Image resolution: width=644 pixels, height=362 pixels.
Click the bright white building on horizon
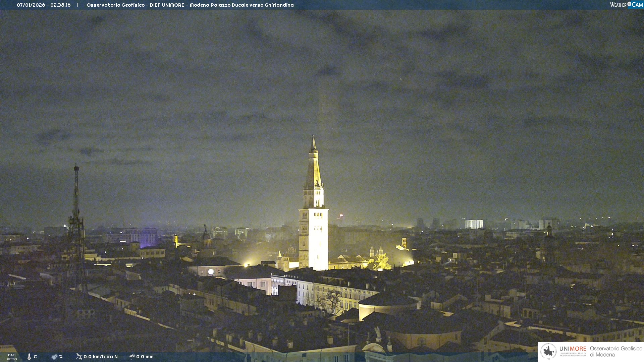[x=474, y=224]
